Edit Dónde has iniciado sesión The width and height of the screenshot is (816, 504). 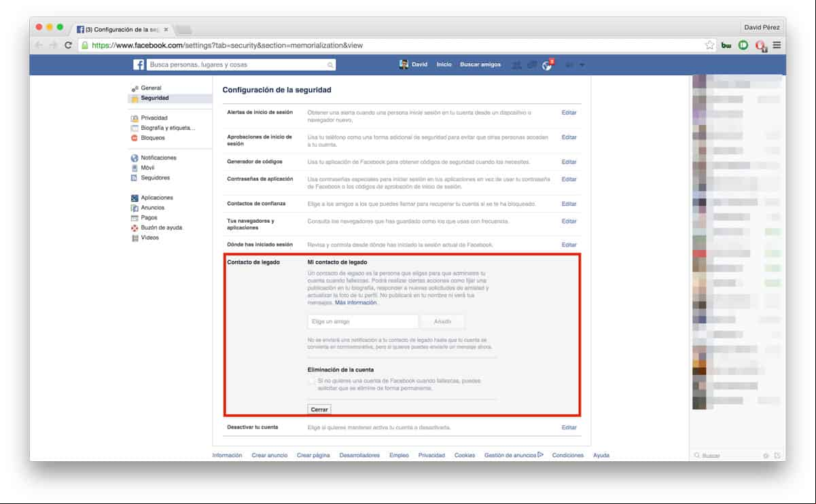coord(569,245)
